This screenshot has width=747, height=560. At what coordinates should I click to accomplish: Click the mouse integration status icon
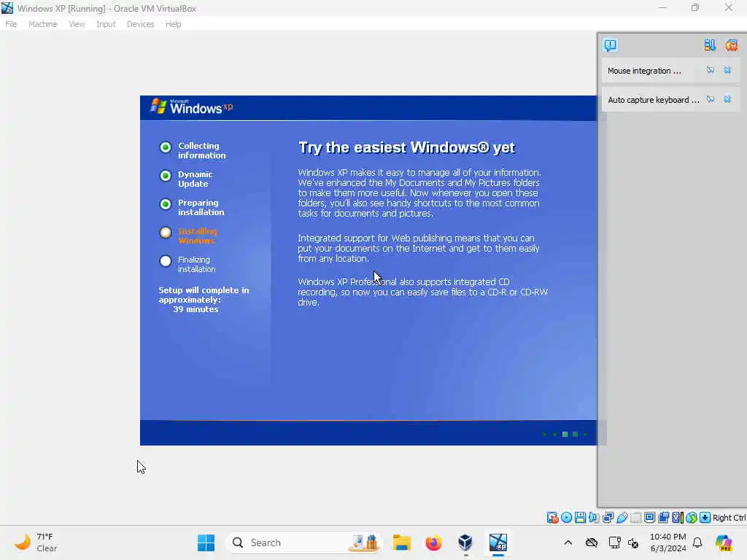pyautogui.click(x=692, y=518)
